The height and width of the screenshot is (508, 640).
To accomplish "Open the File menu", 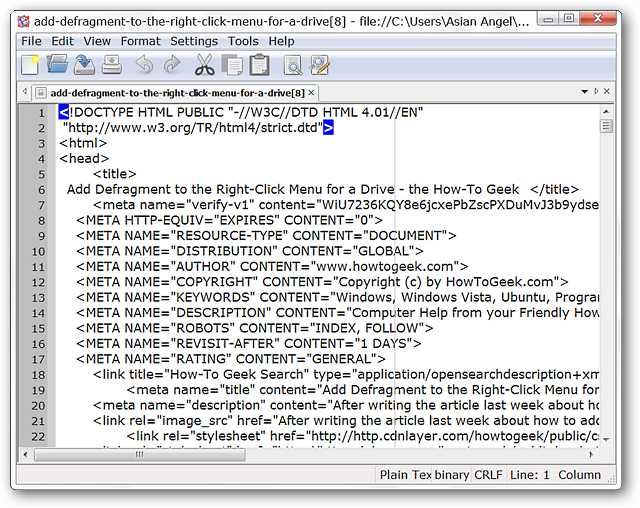I will 32,41.
